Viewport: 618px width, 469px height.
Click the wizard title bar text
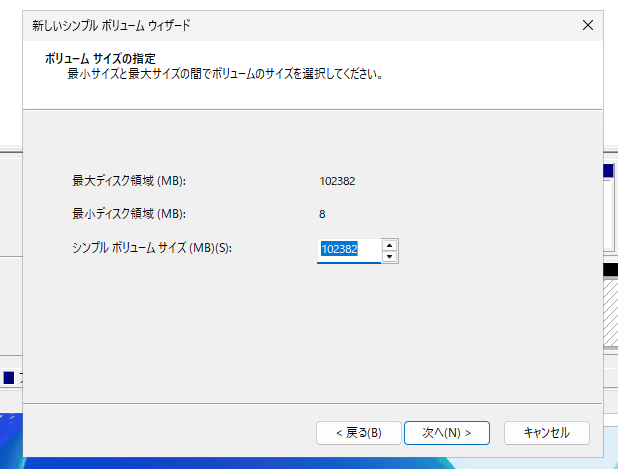point(112,22)
